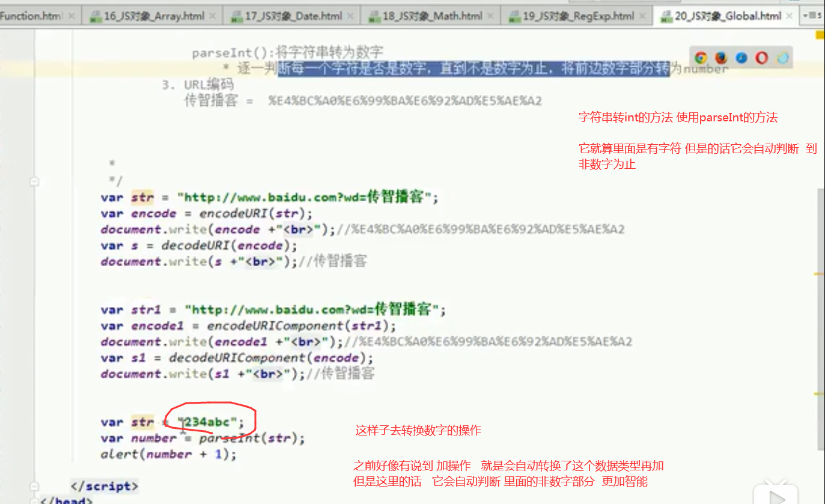Close the 16_JS对象_Array.html tab

coord(213,17)
